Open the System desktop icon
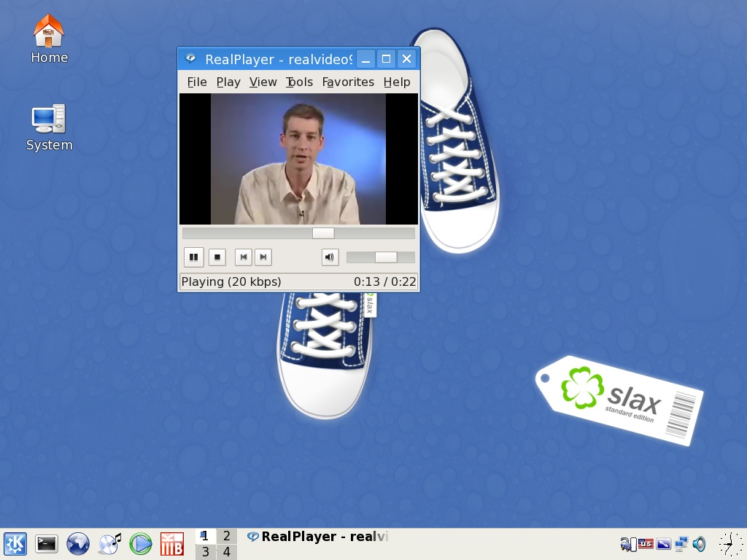This screenshot has width=747, height=560. (49, 128)
